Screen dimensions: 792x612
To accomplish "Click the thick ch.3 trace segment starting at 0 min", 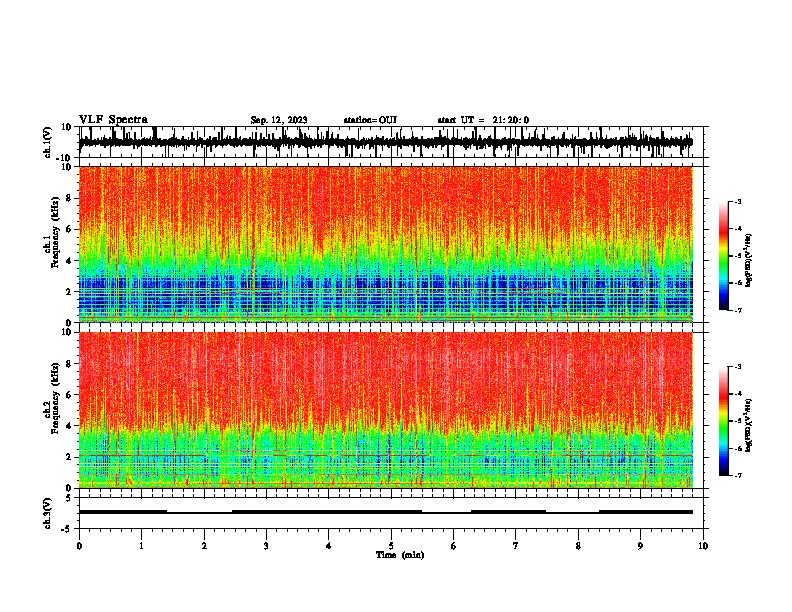I will 123,512.
